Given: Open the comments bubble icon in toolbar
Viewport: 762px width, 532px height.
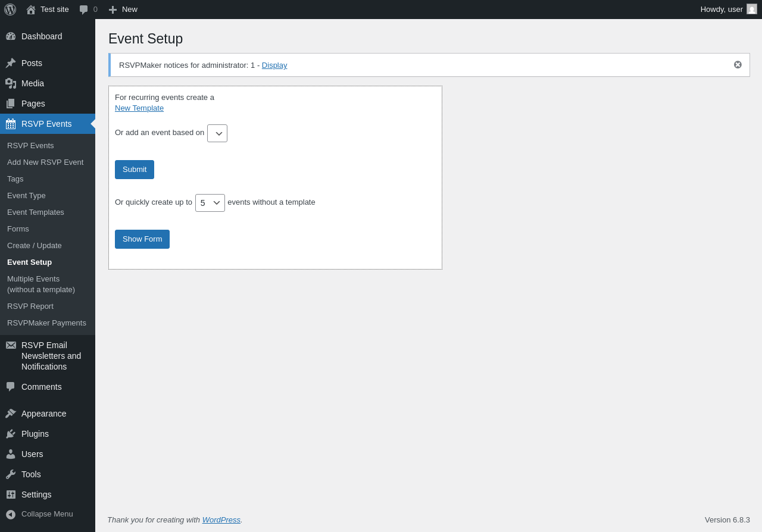Looking at the screenshot, I should pos(84,10).
